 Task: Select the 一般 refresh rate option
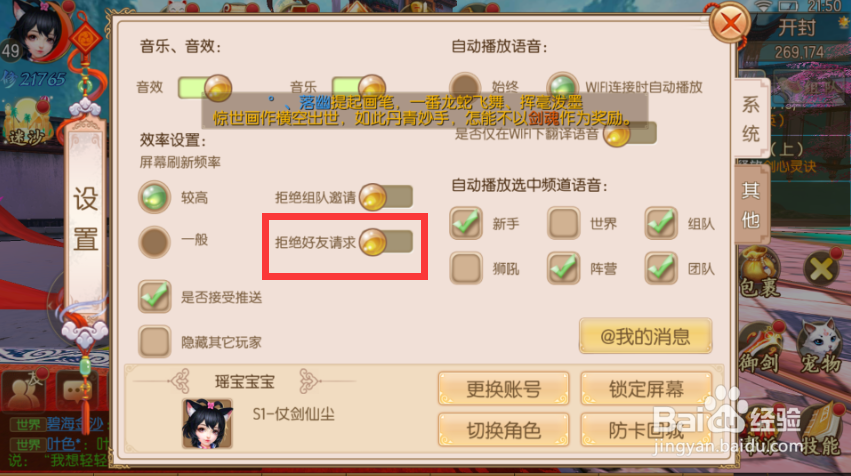point(155,242)
